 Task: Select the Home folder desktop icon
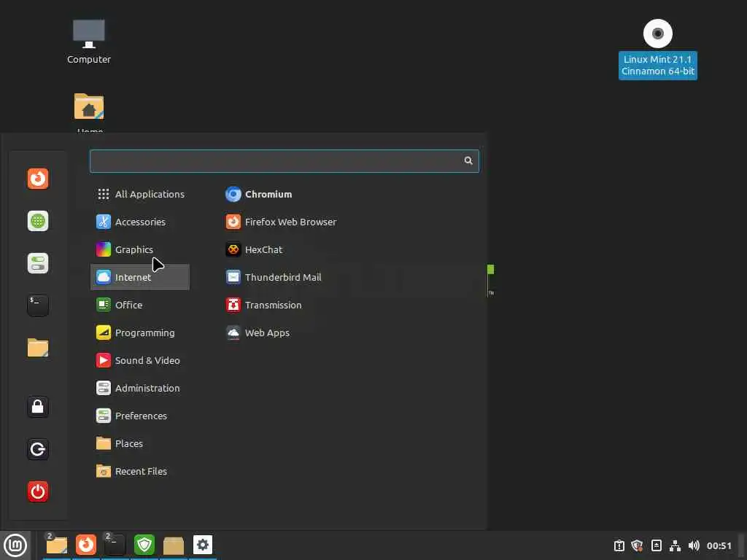click(89, 113)
